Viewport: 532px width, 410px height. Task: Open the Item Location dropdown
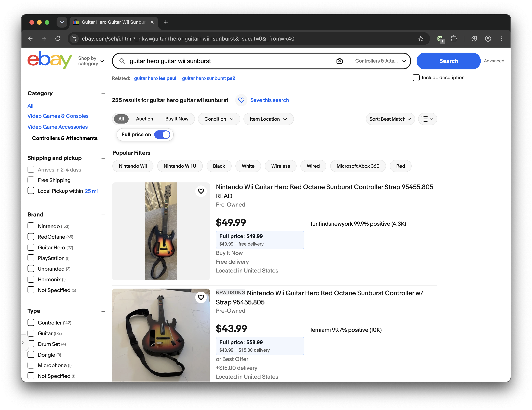tap(268, 119)
